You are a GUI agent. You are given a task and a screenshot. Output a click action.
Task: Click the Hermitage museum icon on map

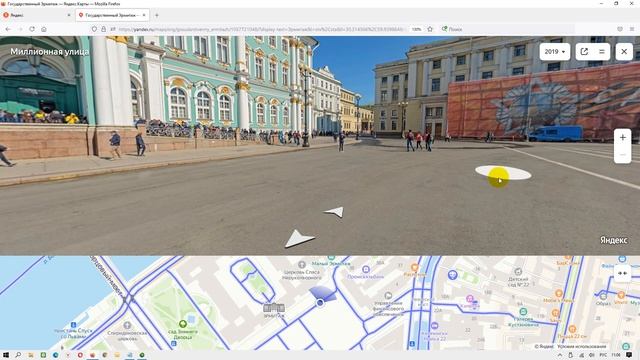tap(274, 308)
